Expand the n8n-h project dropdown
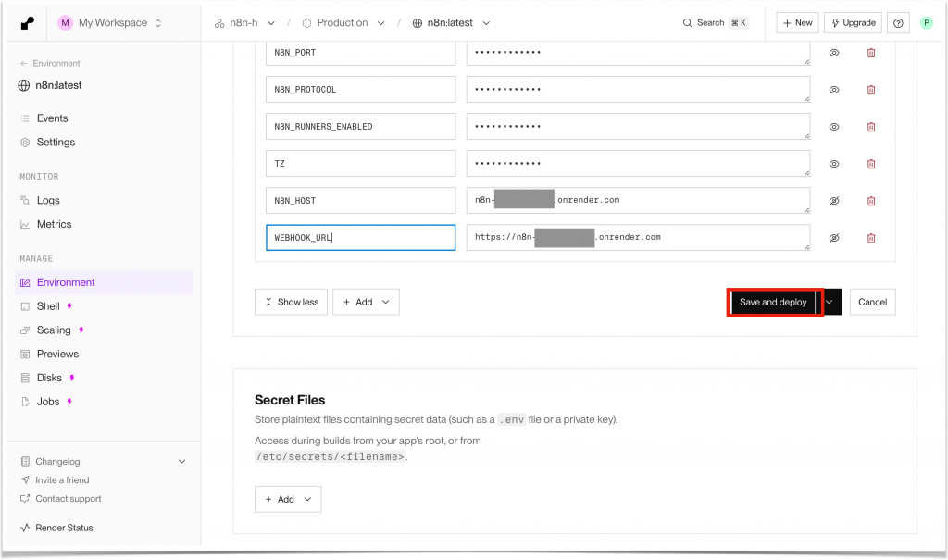 (271, 23)
